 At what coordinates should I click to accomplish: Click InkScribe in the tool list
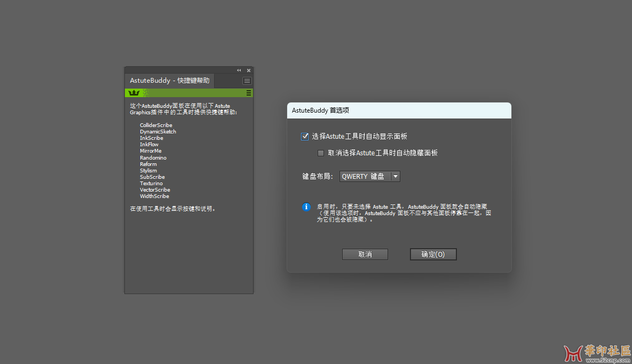coord(152,138)
